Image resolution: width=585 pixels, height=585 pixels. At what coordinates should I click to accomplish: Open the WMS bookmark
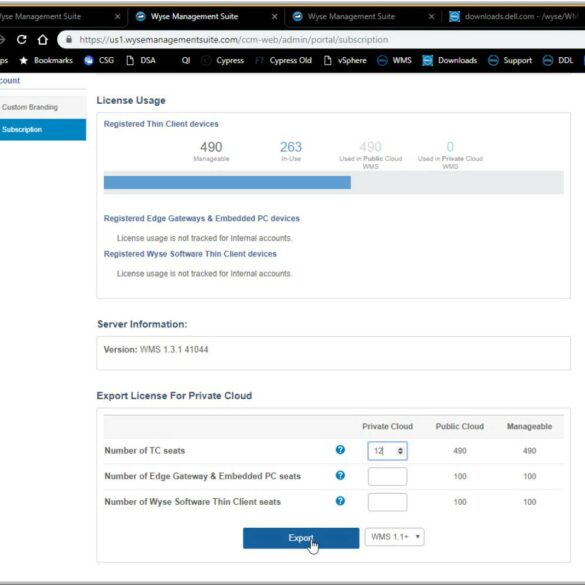pos(394,60)
